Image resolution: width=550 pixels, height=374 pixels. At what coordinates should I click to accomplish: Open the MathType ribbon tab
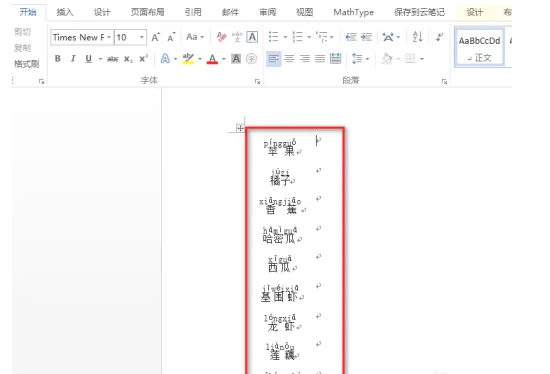point(353,12)
